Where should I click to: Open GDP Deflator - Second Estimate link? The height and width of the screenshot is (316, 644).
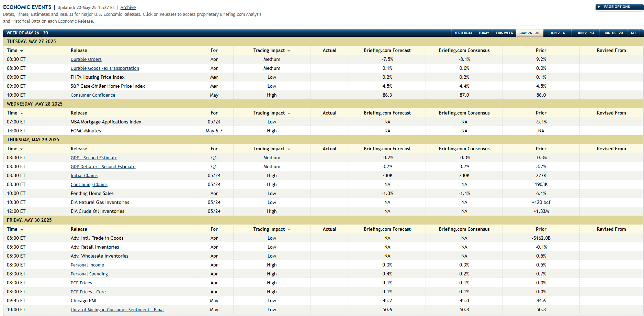pyautogui.click(x=103, y=167)
